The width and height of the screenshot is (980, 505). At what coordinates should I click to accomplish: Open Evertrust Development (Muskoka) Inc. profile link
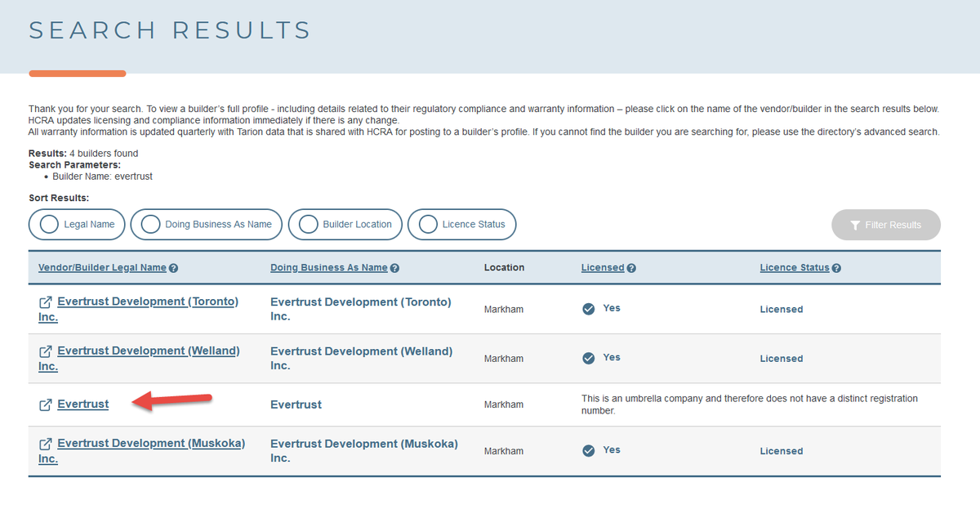[x=141, y=450]
